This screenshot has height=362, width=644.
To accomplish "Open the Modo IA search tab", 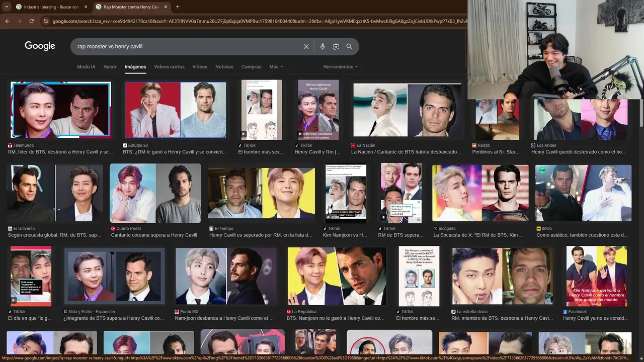I will pyautogui.click(x=86, y=67).
